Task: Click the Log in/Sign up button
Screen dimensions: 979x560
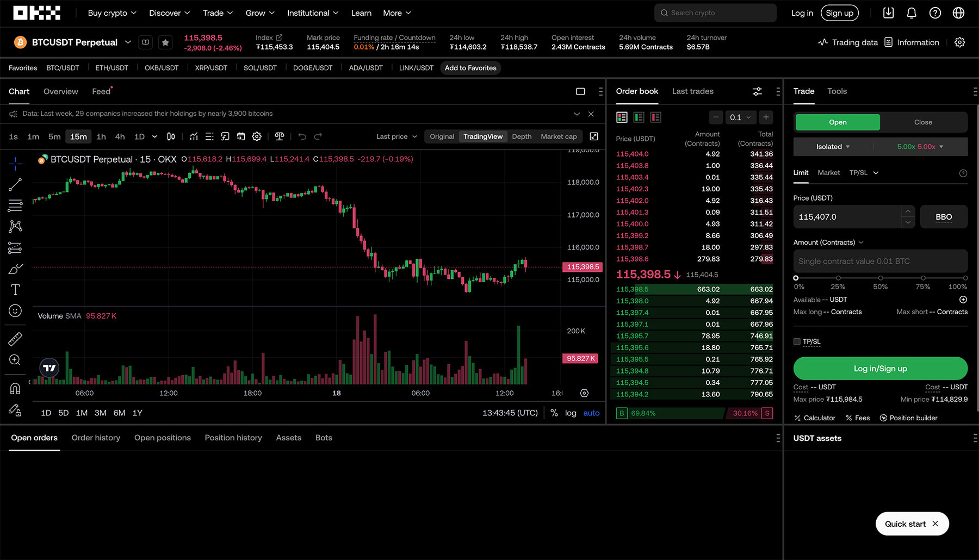Action: pyautogui.click(x=880, y=368)
